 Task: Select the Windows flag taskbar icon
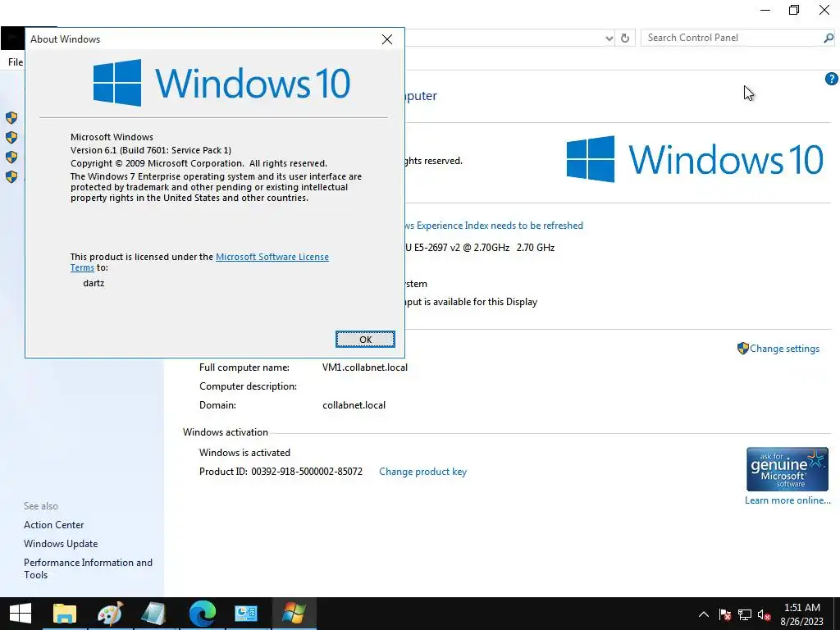(x=294, y=614)
